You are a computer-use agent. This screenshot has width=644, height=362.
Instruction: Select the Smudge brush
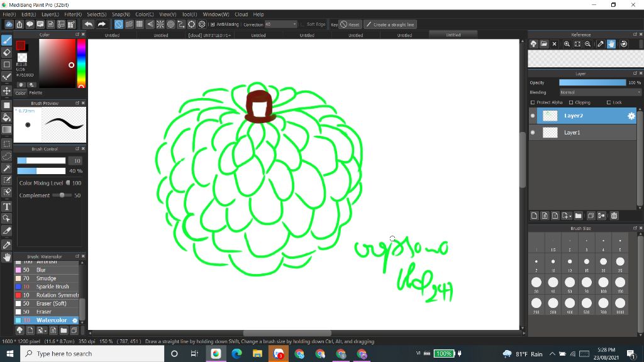coord(47,278)
